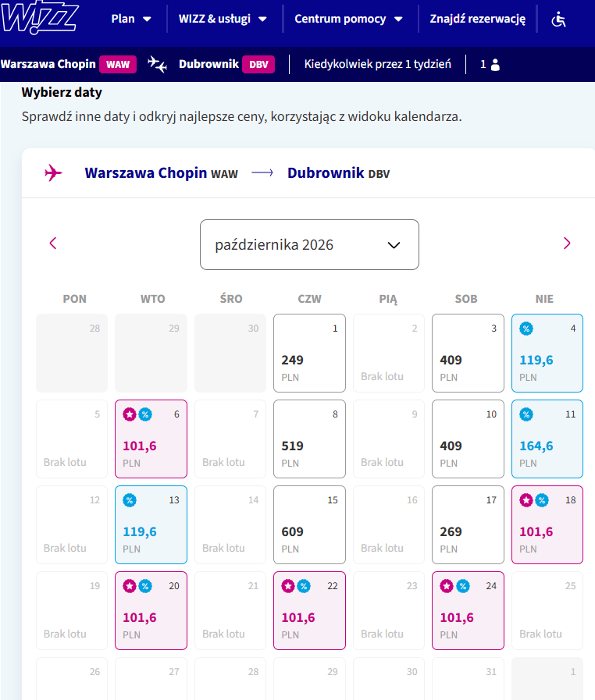The width and height of the screenshot is (595, 700).
Task: Open the WIZZ & usługi menu
Action: pyautogui.click(x=223, y=19)
